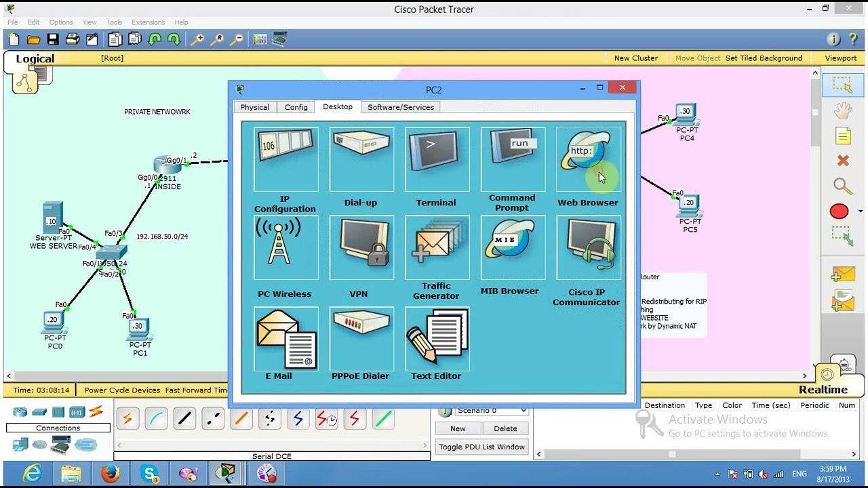Open the Software/Services tab
This screenshot has height=488, width=868.
click(x=401, y=107)
